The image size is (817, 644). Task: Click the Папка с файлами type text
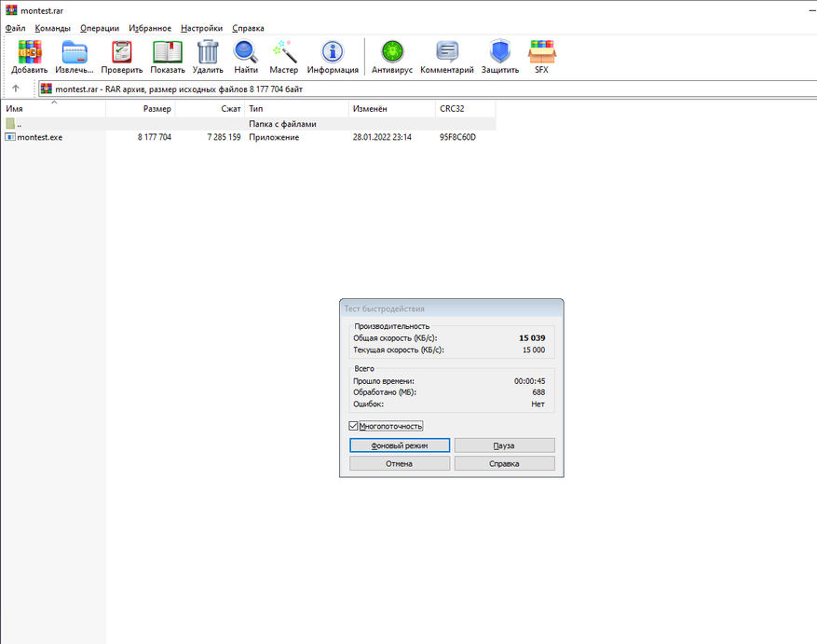(x=282, y=124)
